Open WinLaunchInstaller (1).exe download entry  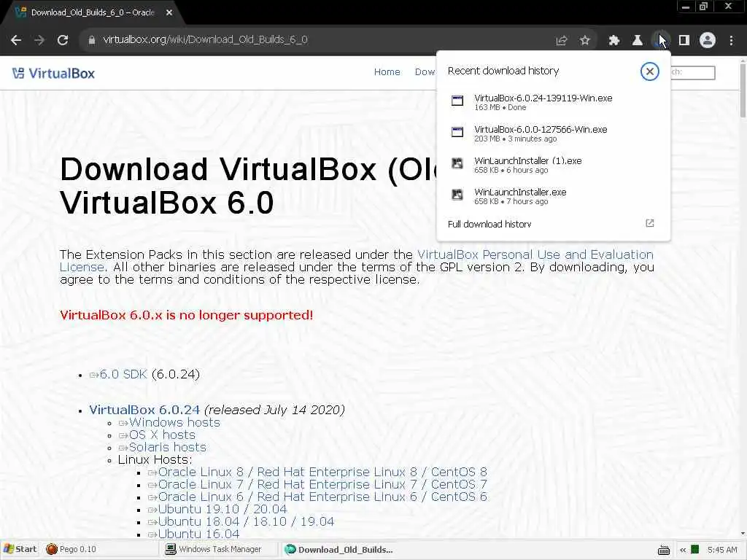click(554, 165)
